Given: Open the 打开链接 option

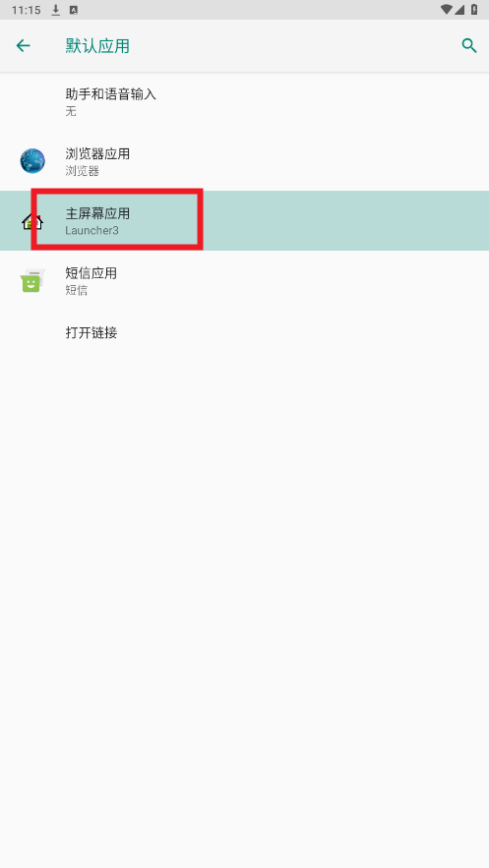Looking at the screenshot, I should click(x=244, y=332).
